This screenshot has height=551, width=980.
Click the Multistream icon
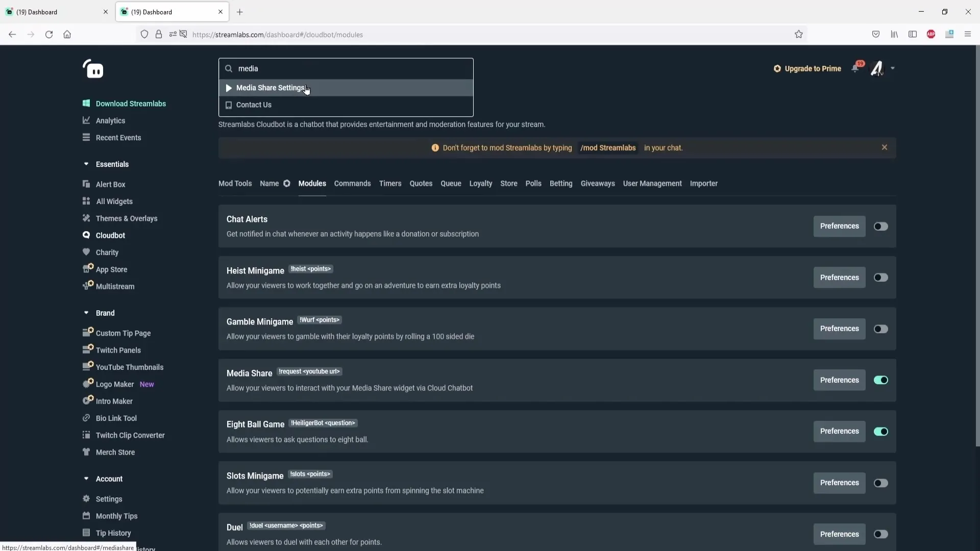point(88,285)
